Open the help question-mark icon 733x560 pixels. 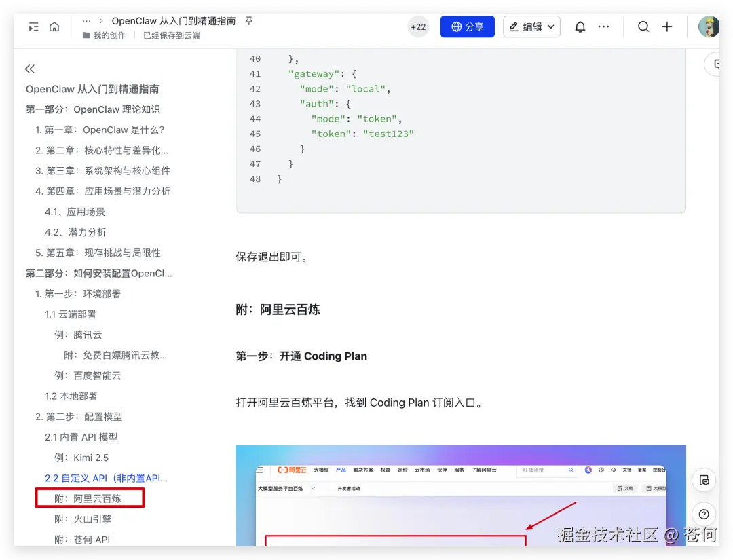pyautogui.click(x=704, y=514)
